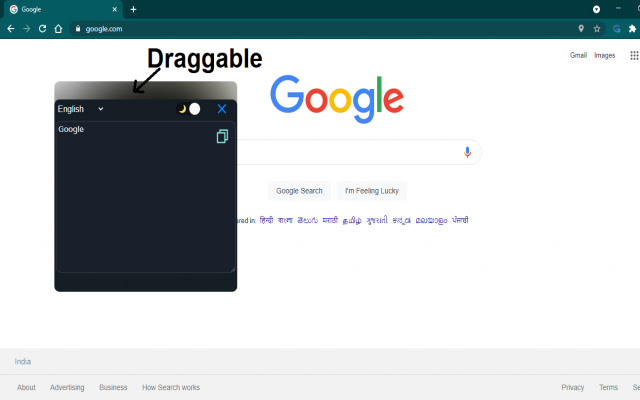Image resolution: width=640 pixels, height=400 pixels.
Task: Open How Search works footer link
Action: (171, 387)
